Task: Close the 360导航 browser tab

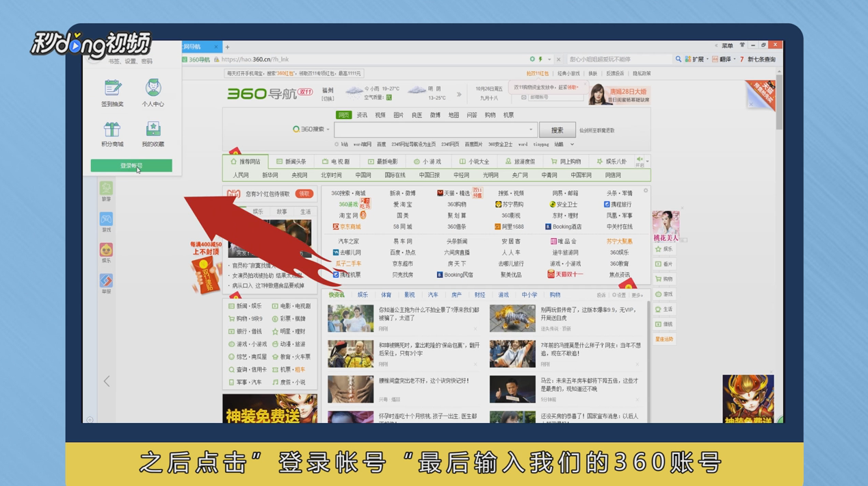Action: [x=215, y=47]
